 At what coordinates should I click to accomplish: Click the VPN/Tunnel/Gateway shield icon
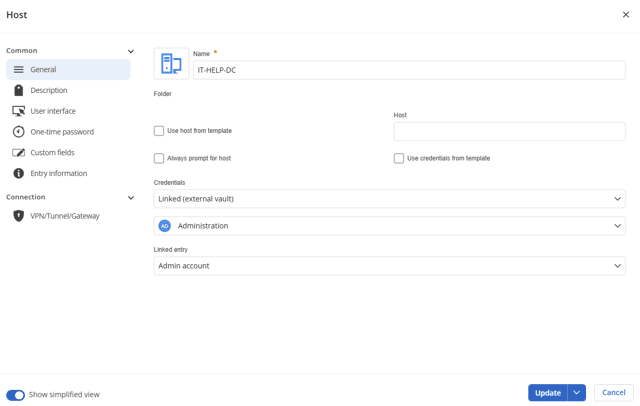pyautogui.click(x=18, y=216)
